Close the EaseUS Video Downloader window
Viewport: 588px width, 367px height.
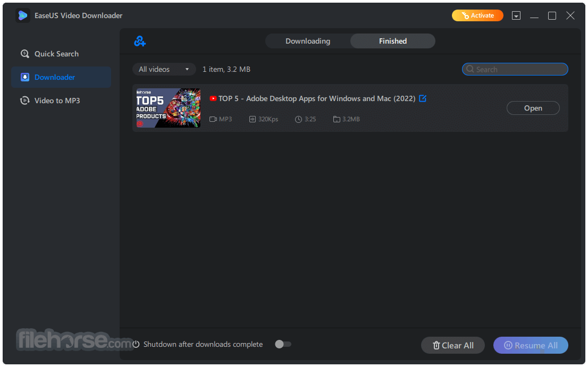click(570, 15)
